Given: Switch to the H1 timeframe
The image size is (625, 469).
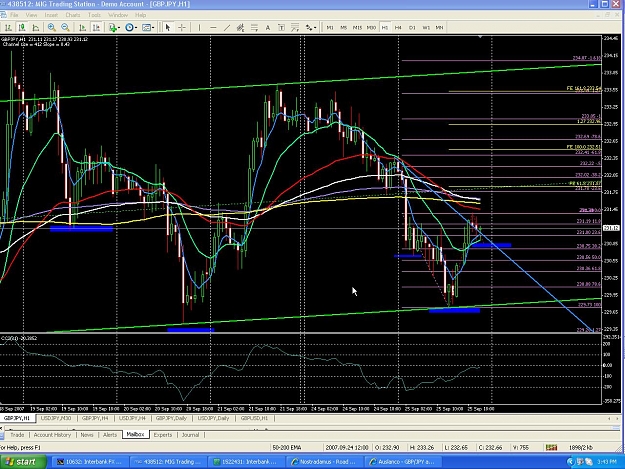Looking at the screenshot, I should pyautogui.click(x=385, y=27).
